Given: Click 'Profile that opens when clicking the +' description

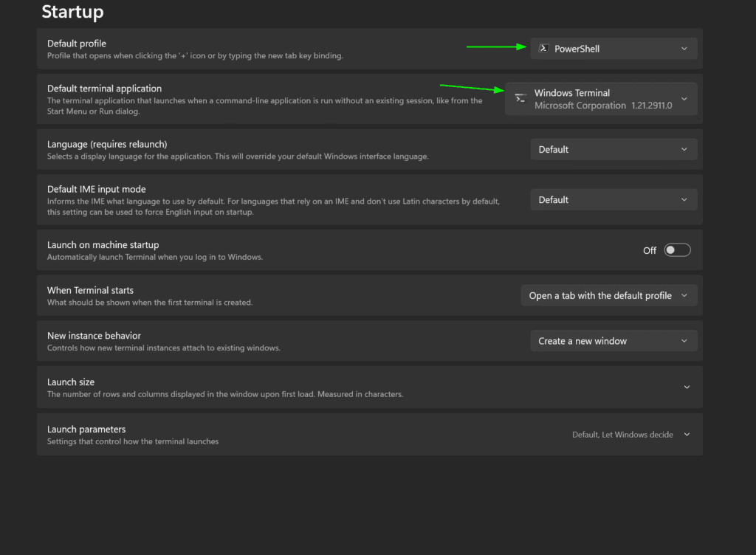Looking at the screenshot, I should coord(195,56).
